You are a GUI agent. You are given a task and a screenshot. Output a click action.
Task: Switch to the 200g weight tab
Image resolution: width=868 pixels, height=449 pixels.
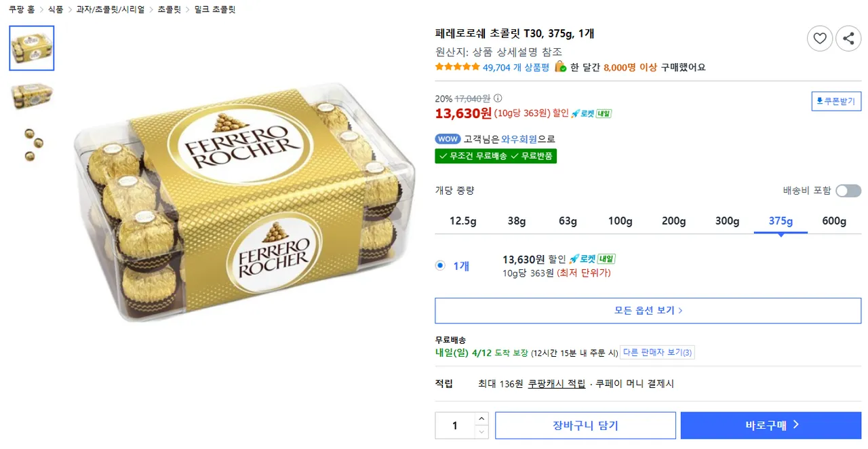click(x=674, y=221)
